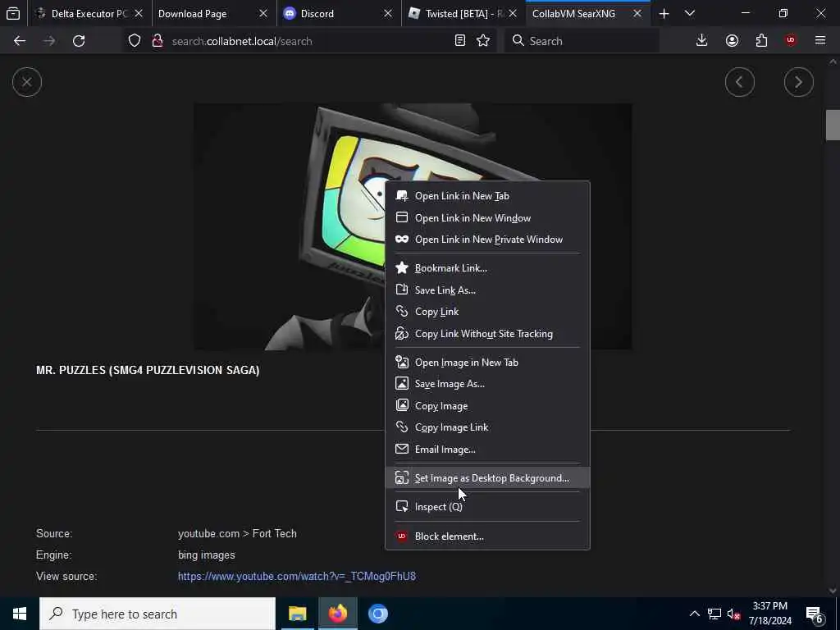Show hidden system tray icons

pyautogui.click(x=694, y=614)
